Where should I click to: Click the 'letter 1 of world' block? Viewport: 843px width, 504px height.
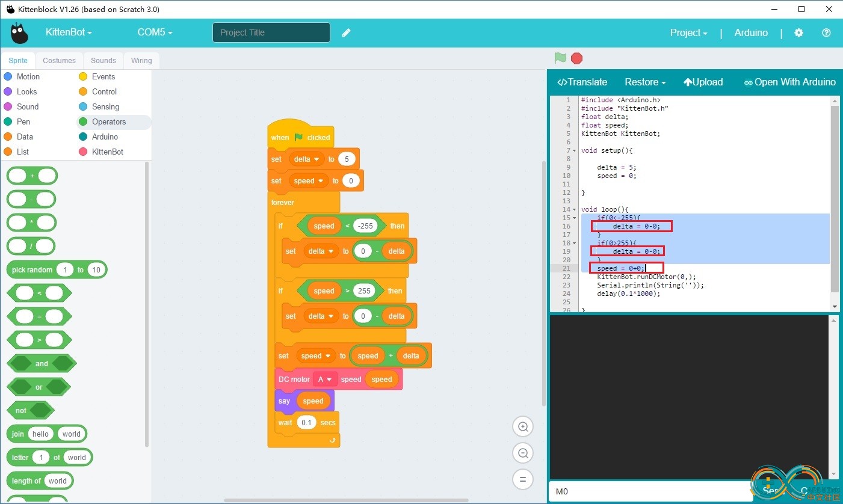point(49,457)
